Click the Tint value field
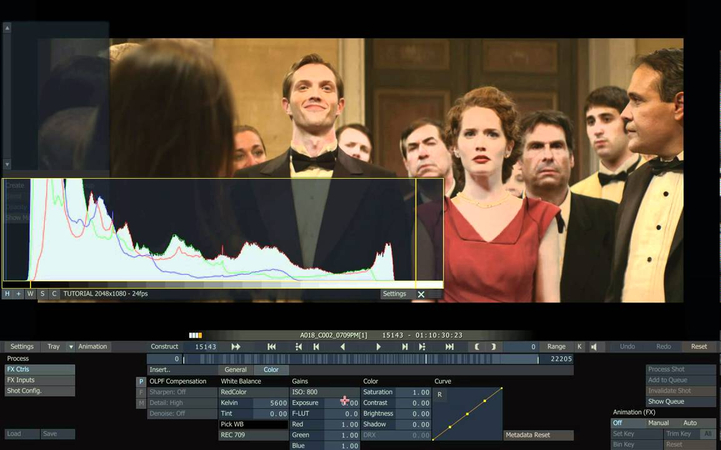This screenshot has height=450, width=721. pos(271,413)
